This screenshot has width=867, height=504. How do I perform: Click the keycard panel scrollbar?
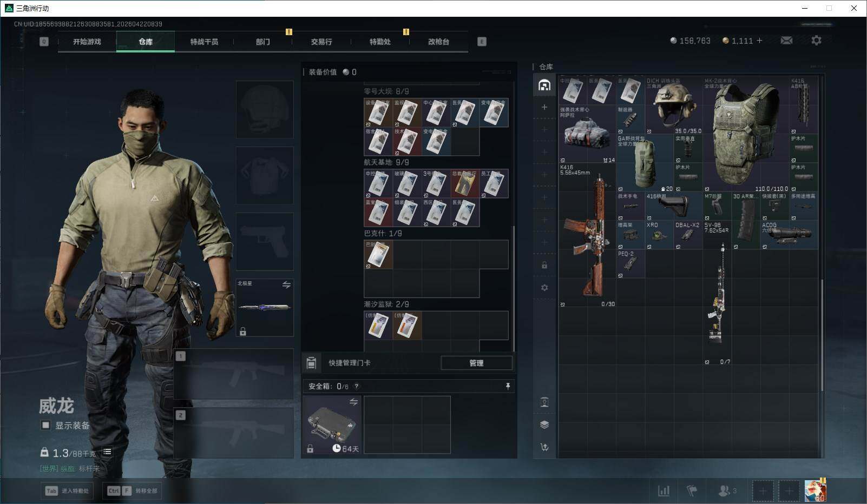(x=514, y=289)
